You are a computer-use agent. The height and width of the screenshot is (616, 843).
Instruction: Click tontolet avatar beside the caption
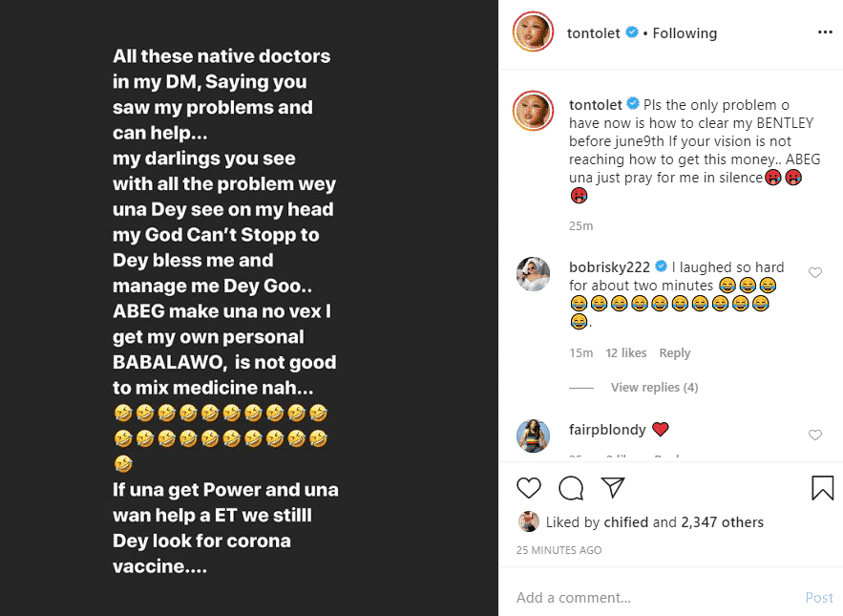click(x=534, y=112)
